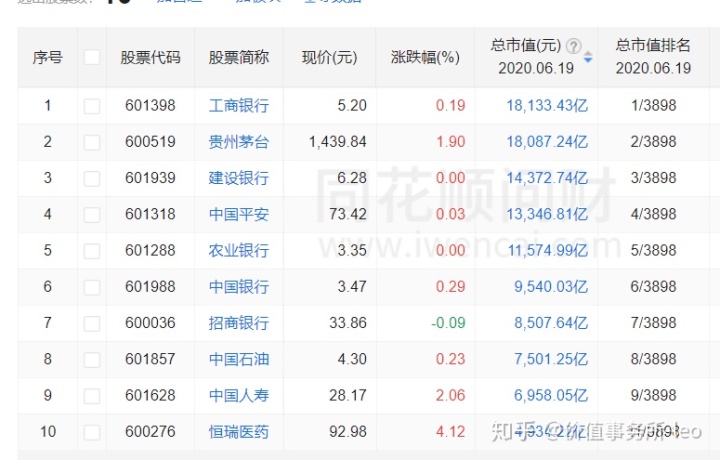720x460 pixels.
Task: Select stock code 600036
Action: [x=150, y=323]
